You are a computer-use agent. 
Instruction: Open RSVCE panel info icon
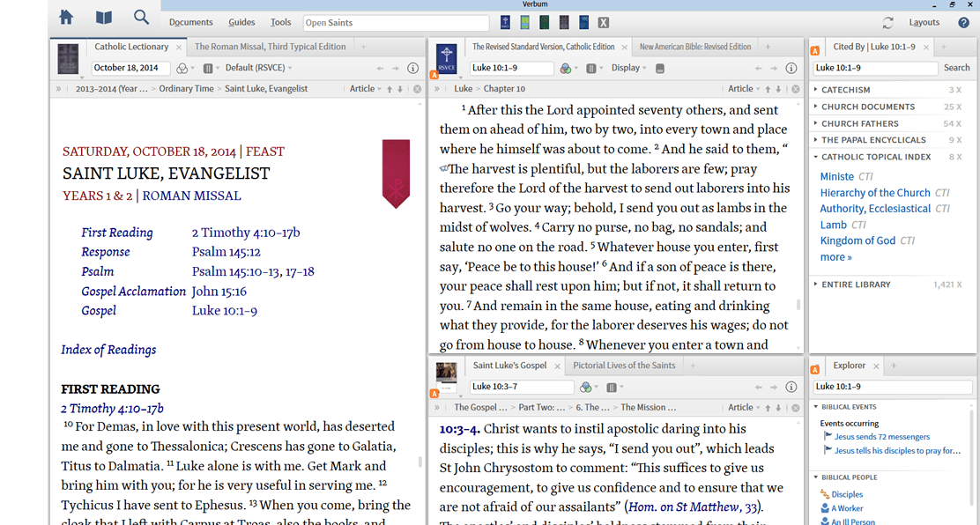click(791, 68)
